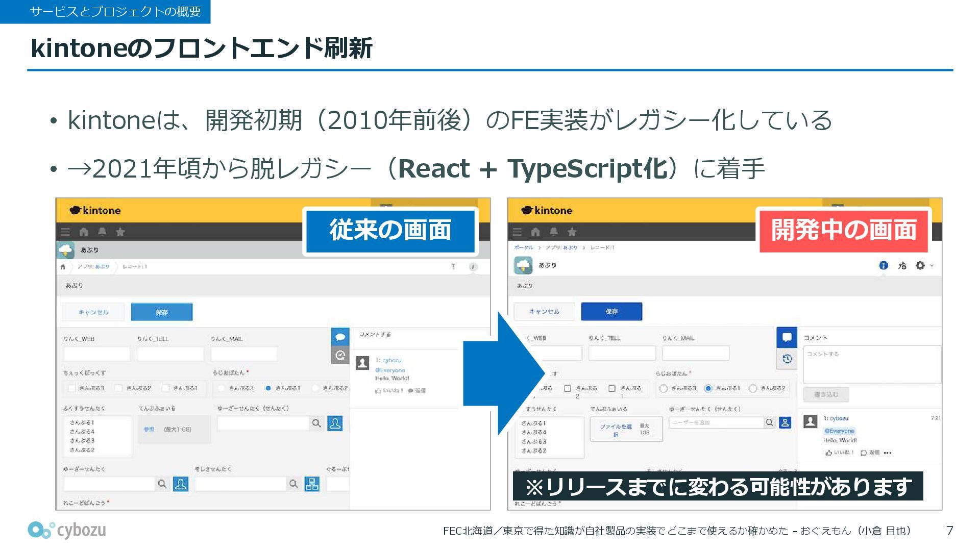This screenshot has height=551, width=980.
Task: Select さんぷる3 radio button in the 開発中 screen
Action: coord(664,388)
